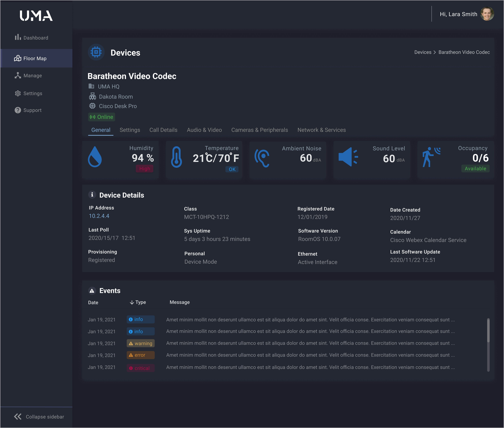Open the Network & Services tab
Screen dimensions: 504x428
point(321,130)
